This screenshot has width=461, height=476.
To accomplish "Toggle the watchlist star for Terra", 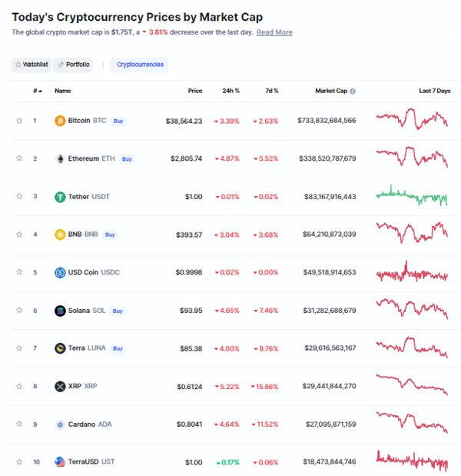I will pyautogui.click(x=19, y=348).
